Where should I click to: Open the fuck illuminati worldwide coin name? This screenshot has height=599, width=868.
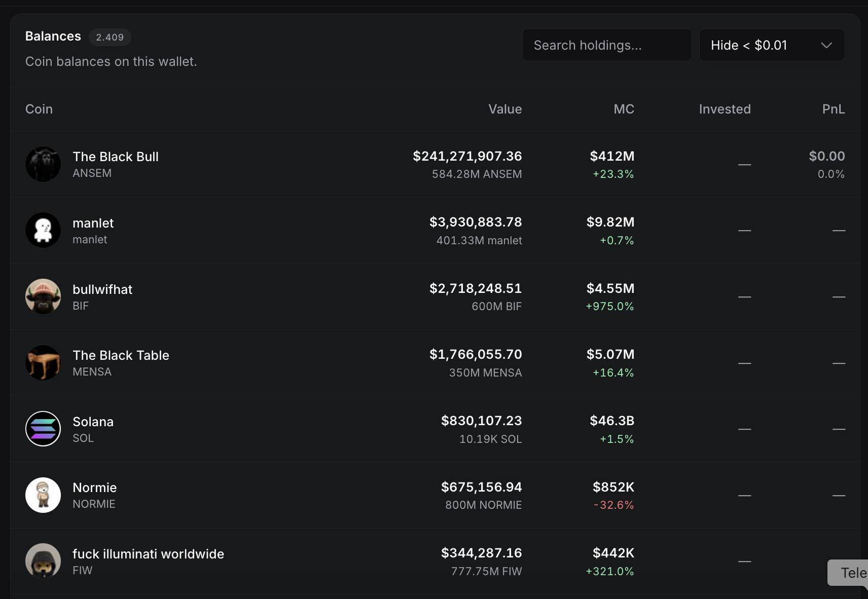(x=148, y=554)
